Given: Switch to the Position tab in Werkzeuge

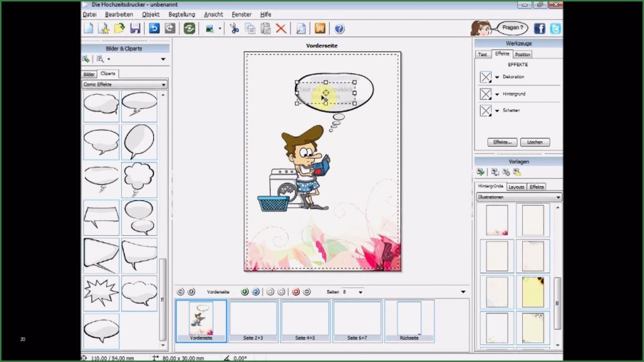Looking at the screenshot, I should click(522, 55).
